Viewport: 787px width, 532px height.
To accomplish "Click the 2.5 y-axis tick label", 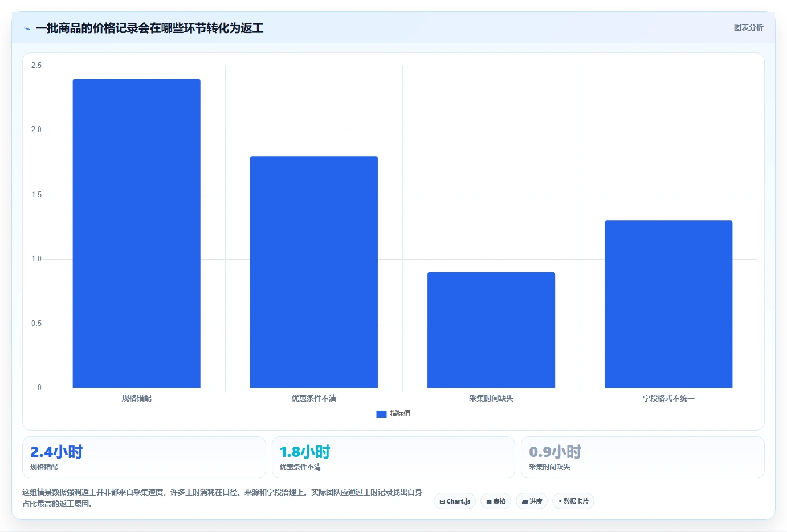I will tap(36, 66).
